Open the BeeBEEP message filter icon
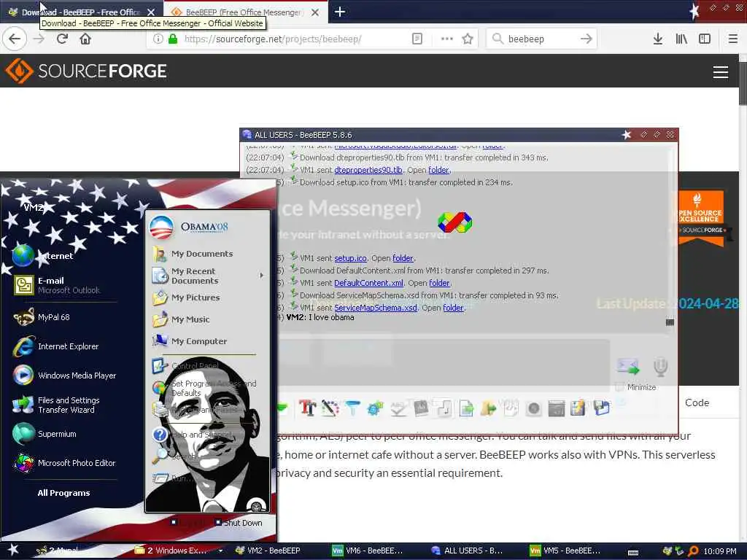This screenshot has width=747, height=560. click(352, 408)
